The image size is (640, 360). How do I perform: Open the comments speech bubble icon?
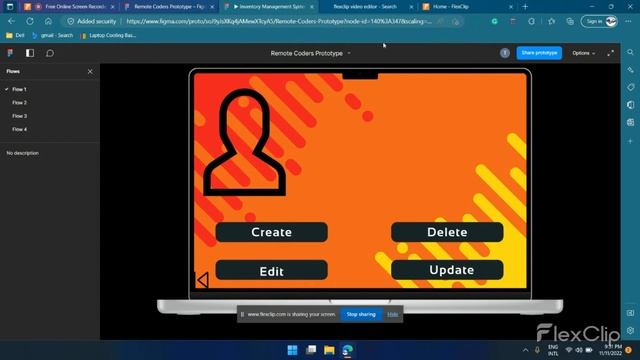(x=50, y=53)
